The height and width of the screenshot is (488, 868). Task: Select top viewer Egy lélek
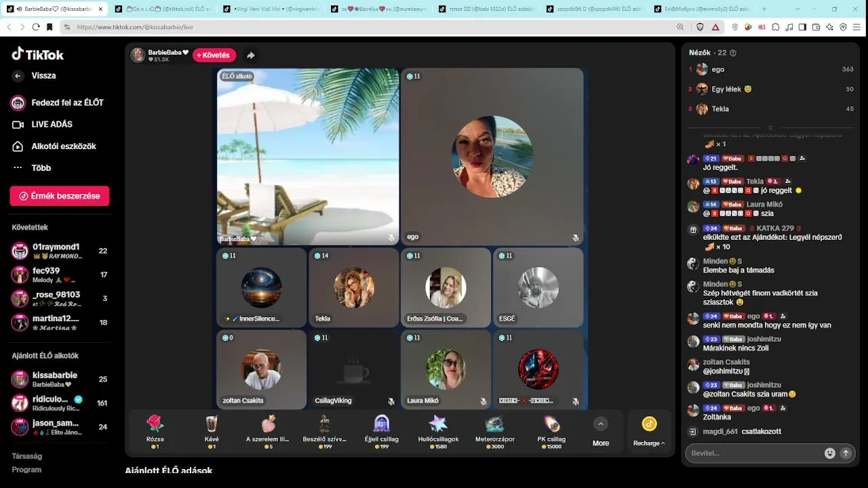point(770,89)
